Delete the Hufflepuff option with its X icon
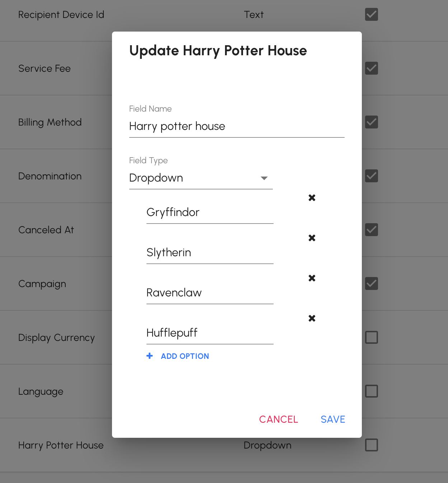The width and height of the screenshot is (448, 483). pos(312,318)
